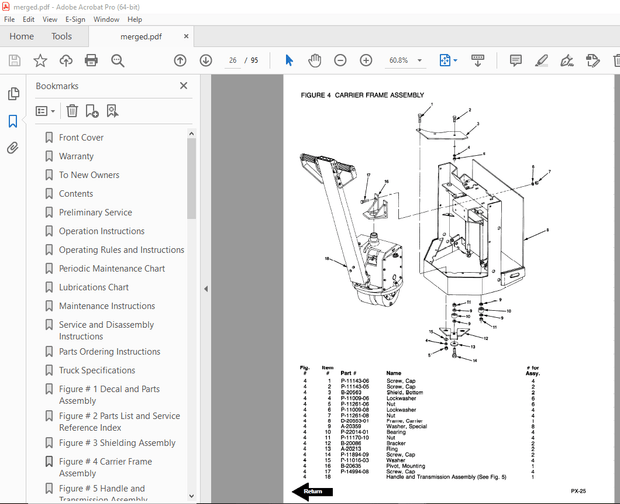Open Operating Rules and Instructions bookmark
This screenshot has height=504, width=620.
[x=121, y=250]
